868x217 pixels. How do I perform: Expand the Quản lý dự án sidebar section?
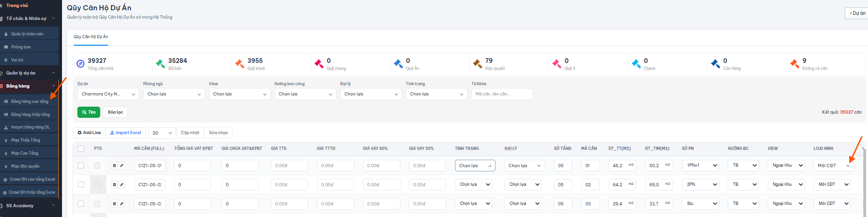click(29, 73)
